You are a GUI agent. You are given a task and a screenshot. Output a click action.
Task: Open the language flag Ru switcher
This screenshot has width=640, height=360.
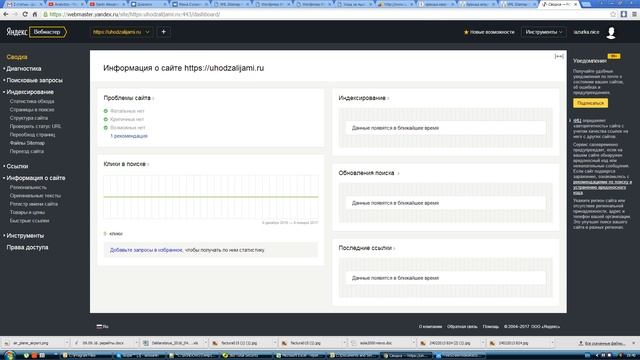click(x=102, y=327)
